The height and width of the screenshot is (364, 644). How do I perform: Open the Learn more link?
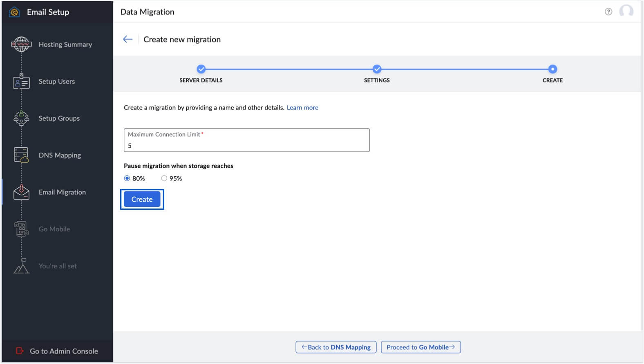click(x=302, y=108)
